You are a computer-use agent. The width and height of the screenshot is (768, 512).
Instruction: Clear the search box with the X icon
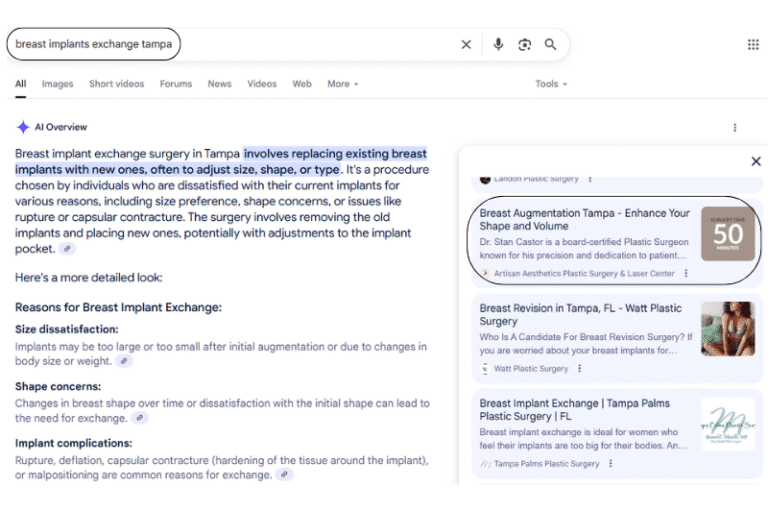(x=466, y=45)
